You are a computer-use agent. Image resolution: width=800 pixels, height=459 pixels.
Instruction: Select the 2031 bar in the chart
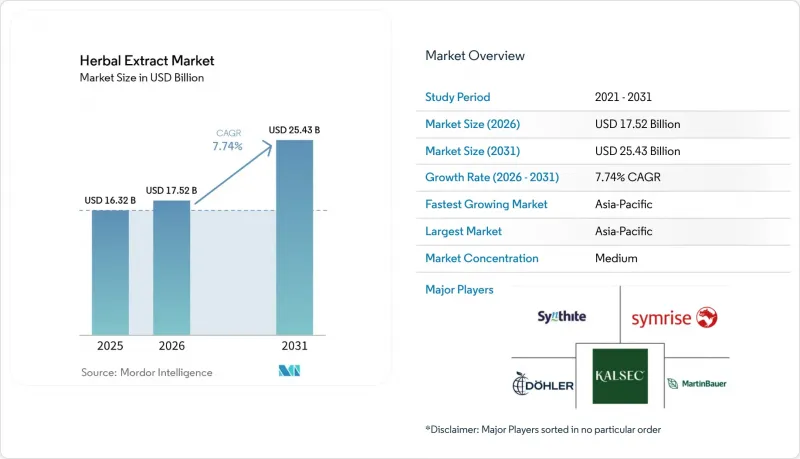click(294, 238)
